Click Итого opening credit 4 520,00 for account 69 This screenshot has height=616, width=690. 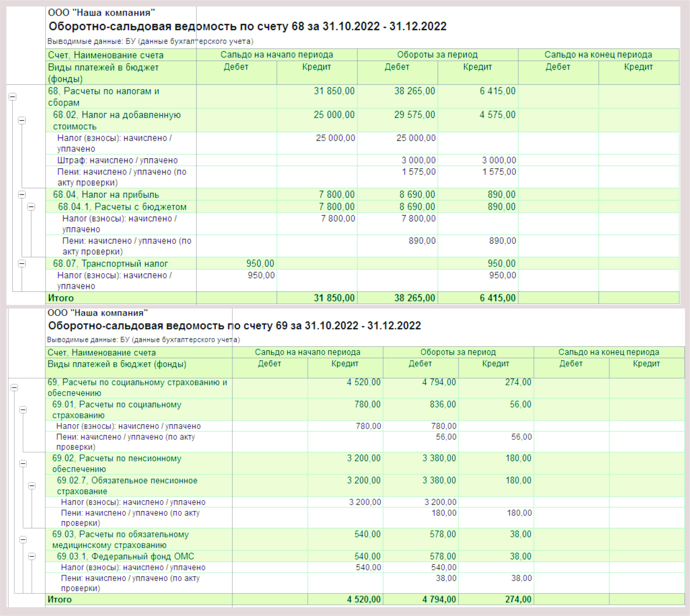364,599
